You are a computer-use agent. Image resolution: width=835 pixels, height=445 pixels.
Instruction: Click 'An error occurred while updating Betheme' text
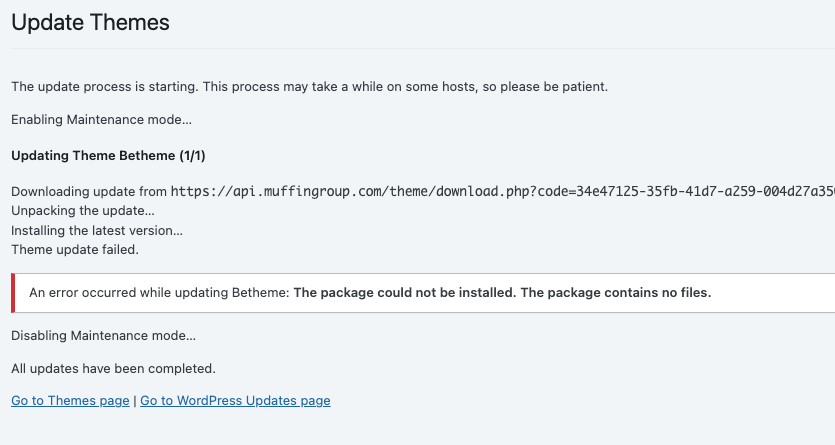click(158, 293)
